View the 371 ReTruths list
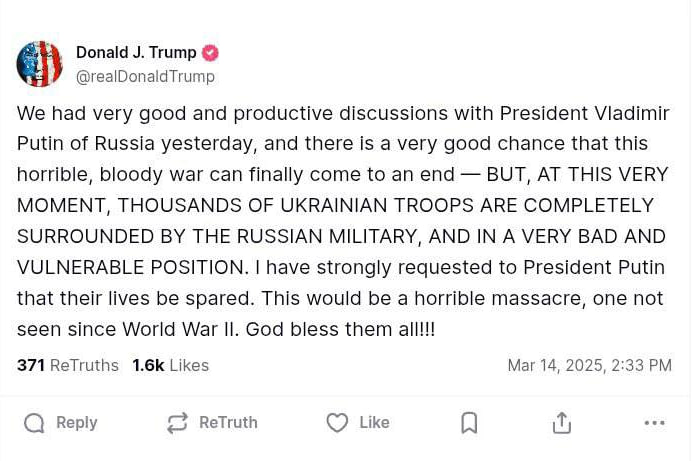Image resolution: width=695 pixels, height=461 pixels. (68, 365)
